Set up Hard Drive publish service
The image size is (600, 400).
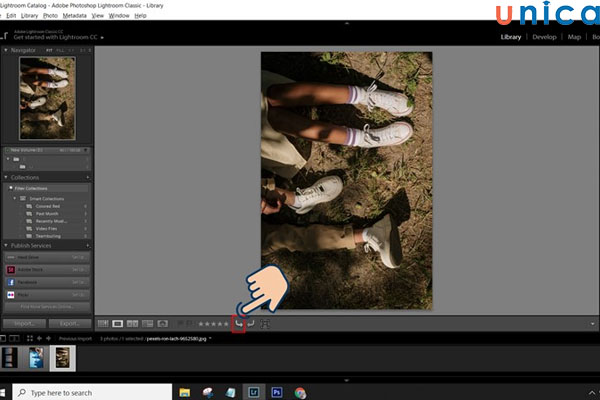(79, 257)
